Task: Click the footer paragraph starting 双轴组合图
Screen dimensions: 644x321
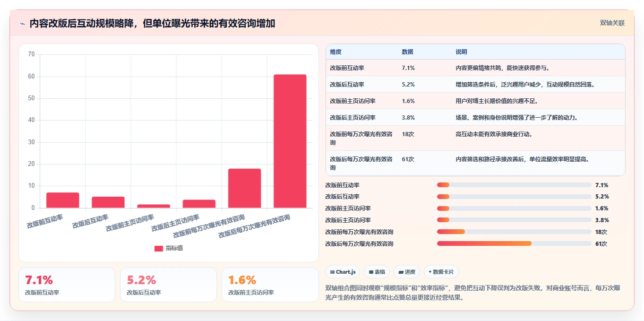Action: (473, 293)
